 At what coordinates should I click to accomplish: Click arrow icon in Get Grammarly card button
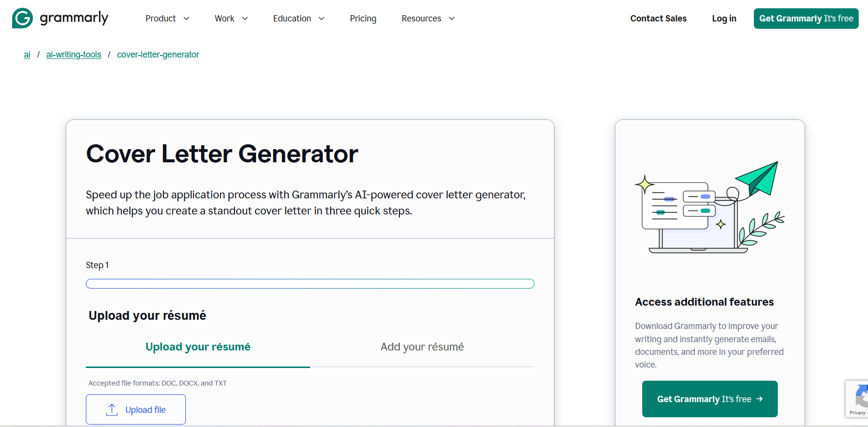click(x=759, y=399)
